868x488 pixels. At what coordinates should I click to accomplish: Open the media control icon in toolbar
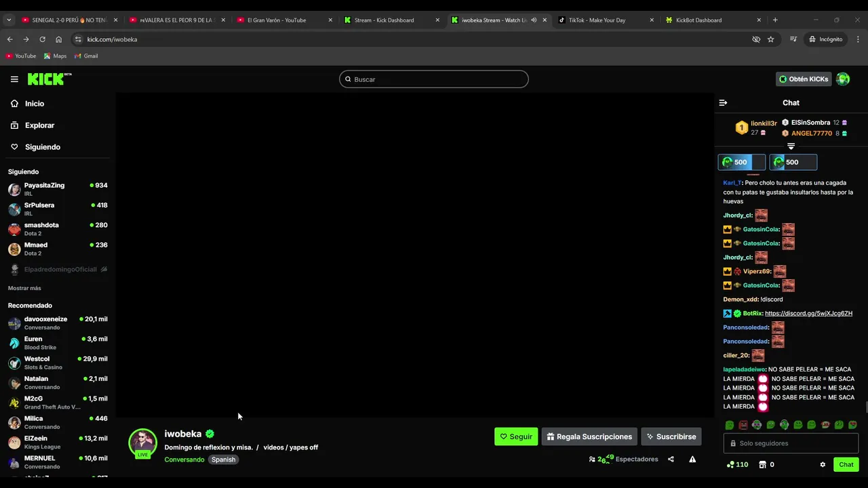coord(793,39)
